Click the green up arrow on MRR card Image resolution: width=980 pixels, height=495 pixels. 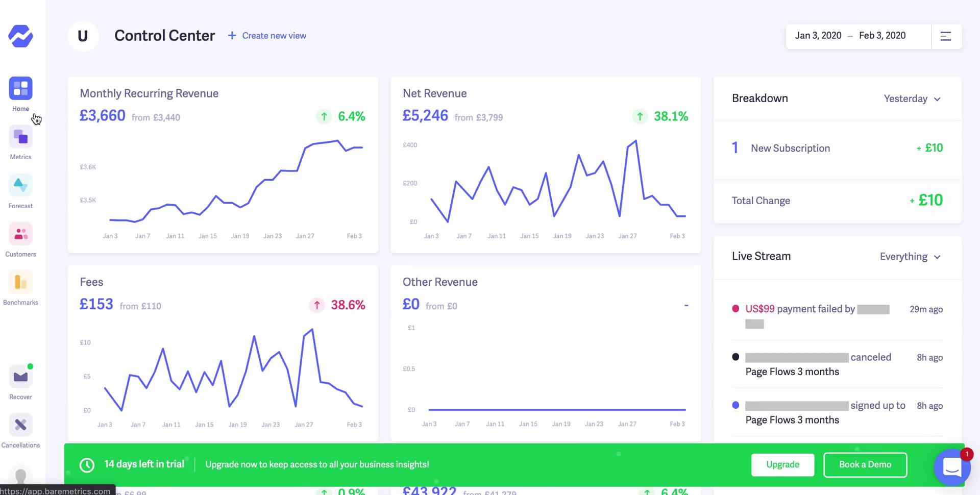(324, 116)
